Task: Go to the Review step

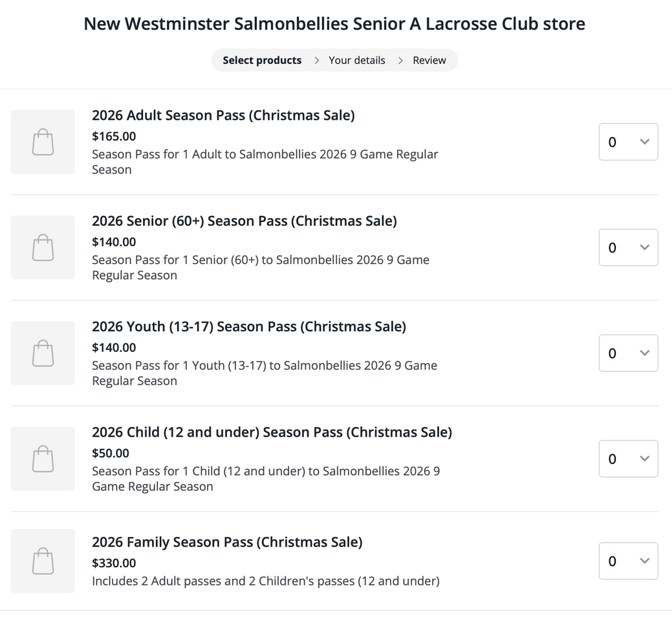Action: (x=429, y=60)
